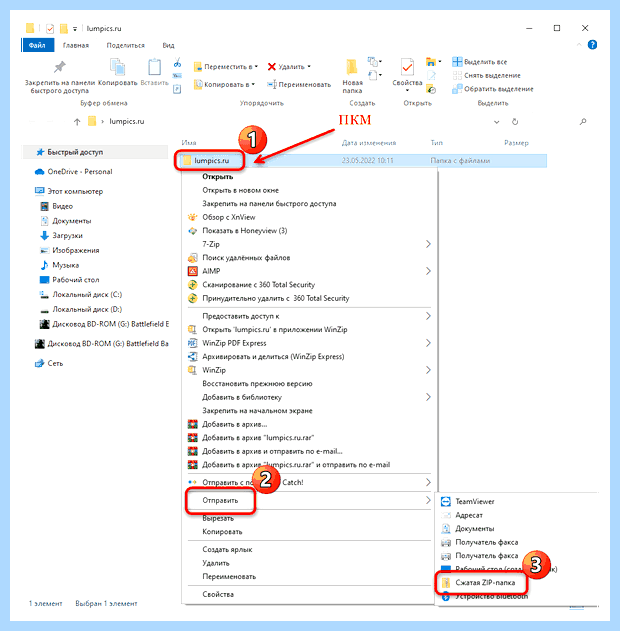620x631 pixels.
Task: Sort by Дата изменения column header
Action: point(369,143)
